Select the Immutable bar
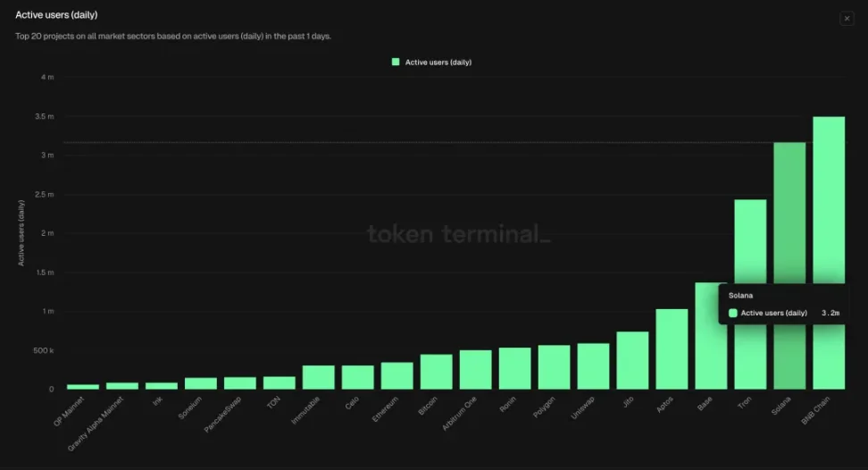The width and height of the screenshot is (868, 470). pos(318,377)
